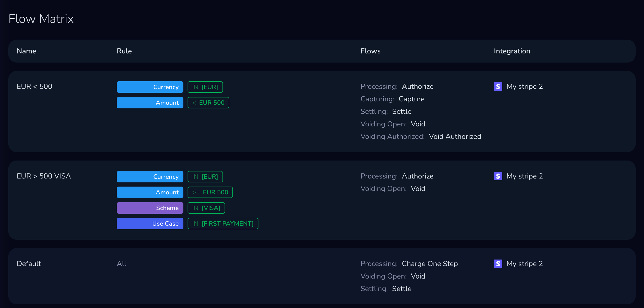Click the '< EUR 500' amount condition
644x308 pixels.
click(208, 103)
